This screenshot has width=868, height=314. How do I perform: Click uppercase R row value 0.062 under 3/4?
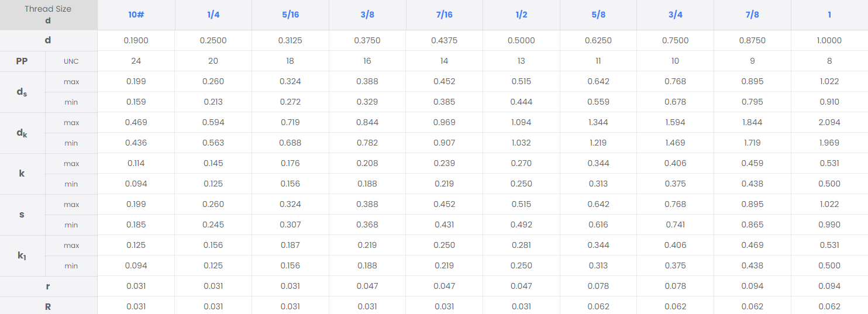[676, 306]
